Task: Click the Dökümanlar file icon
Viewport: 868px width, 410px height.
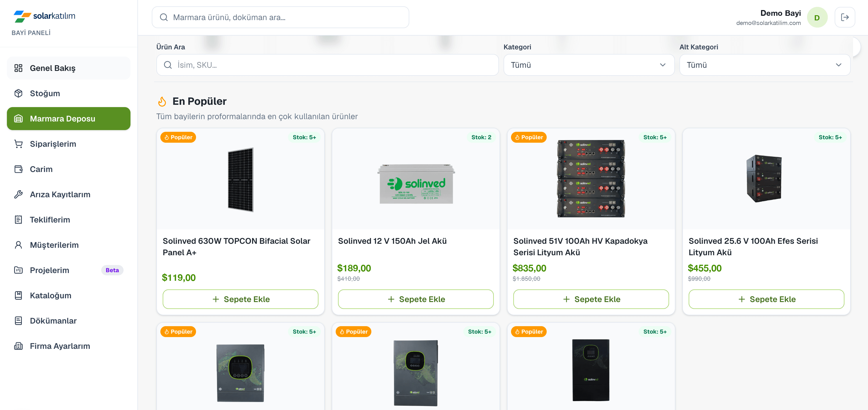Action: tap(18, 320)
